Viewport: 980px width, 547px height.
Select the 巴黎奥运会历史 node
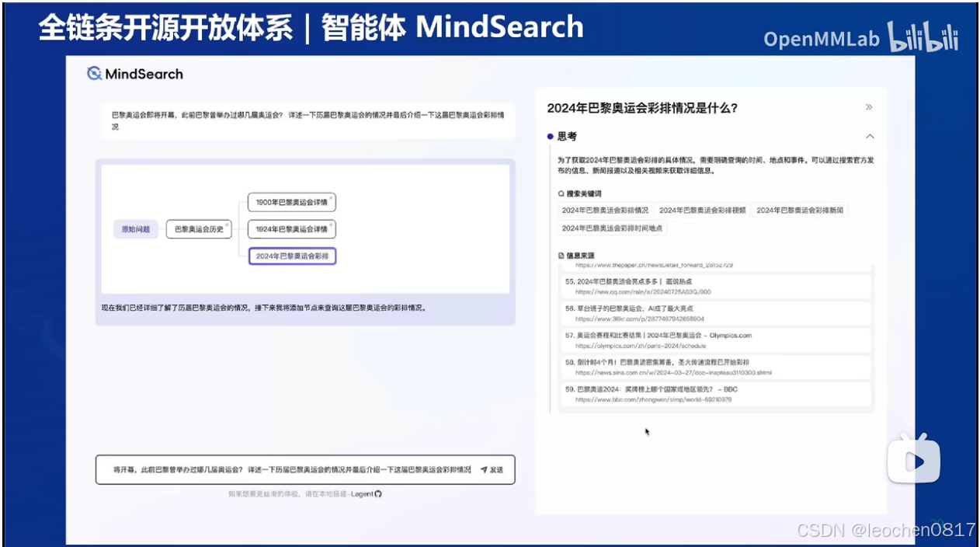pyautogui.click(x=199, y=229)
